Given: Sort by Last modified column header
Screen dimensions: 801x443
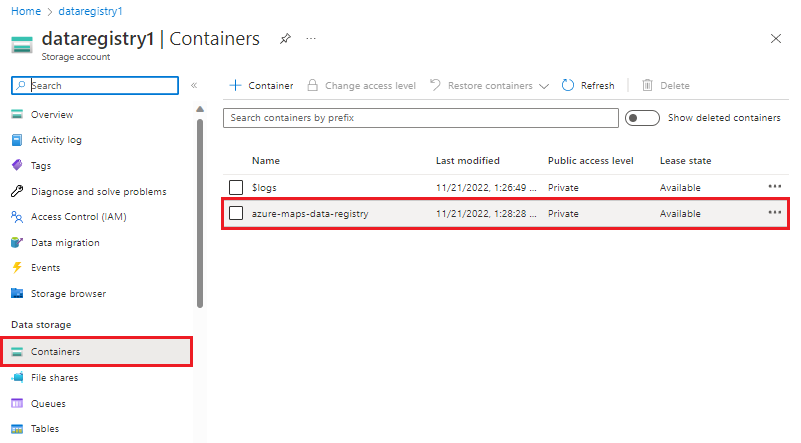Looking at the screenshot, I should [467, 160].
